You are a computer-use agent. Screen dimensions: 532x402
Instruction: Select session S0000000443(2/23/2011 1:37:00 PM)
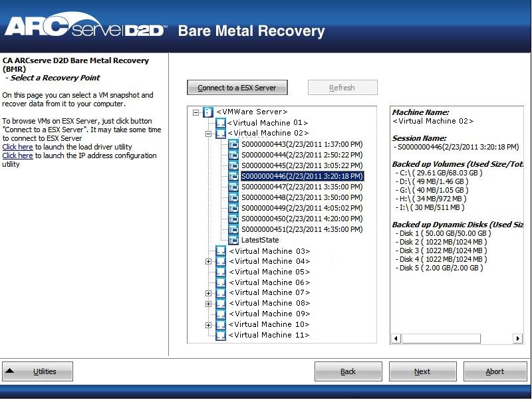point(302,144)
